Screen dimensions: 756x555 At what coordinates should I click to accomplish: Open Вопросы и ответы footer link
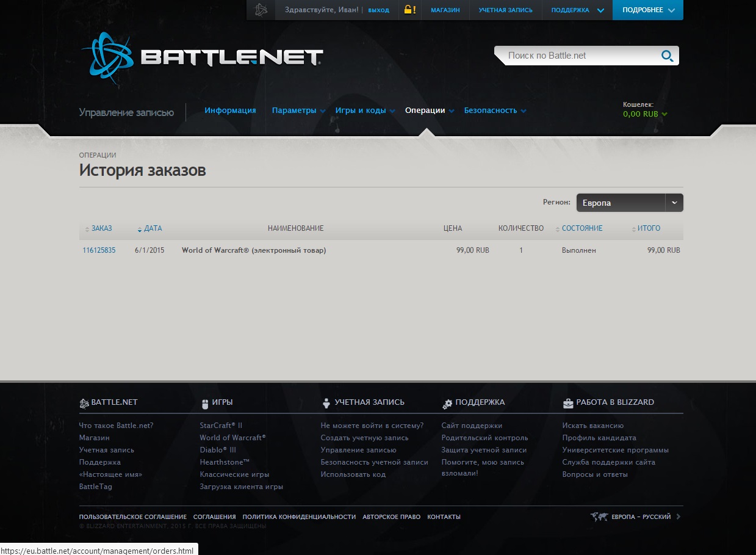(x=595, y=474)
